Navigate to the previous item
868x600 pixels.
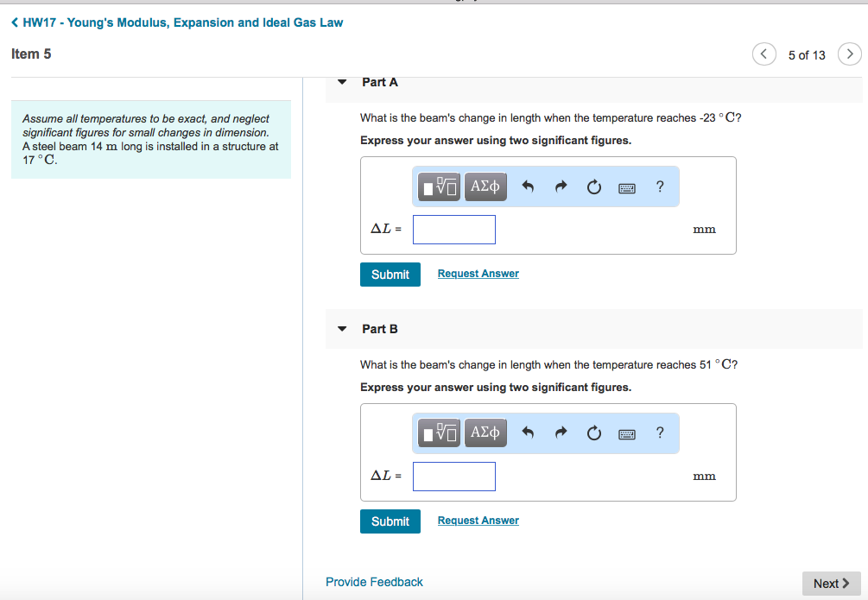click(763, 54)
